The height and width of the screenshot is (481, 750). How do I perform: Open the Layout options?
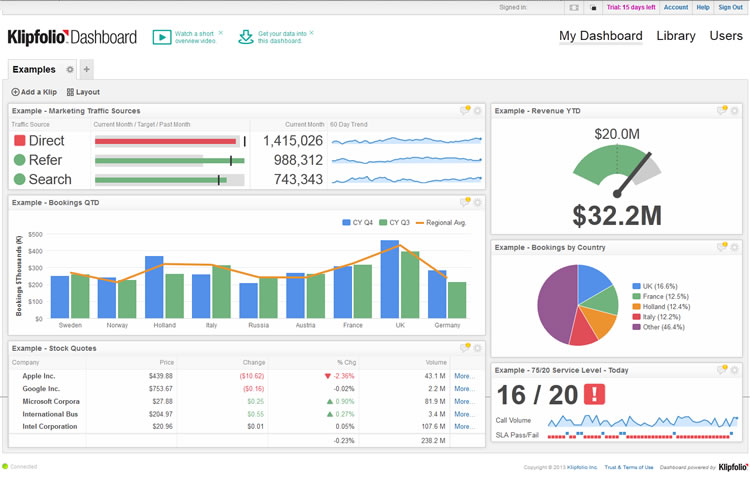point(83,92)
